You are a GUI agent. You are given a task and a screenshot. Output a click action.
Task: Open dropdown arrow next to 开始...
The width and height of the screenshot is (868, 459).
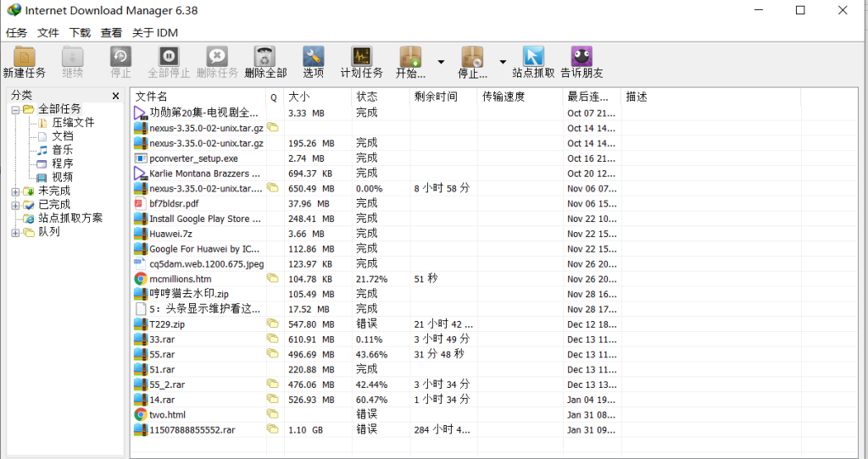click(441, 62)
